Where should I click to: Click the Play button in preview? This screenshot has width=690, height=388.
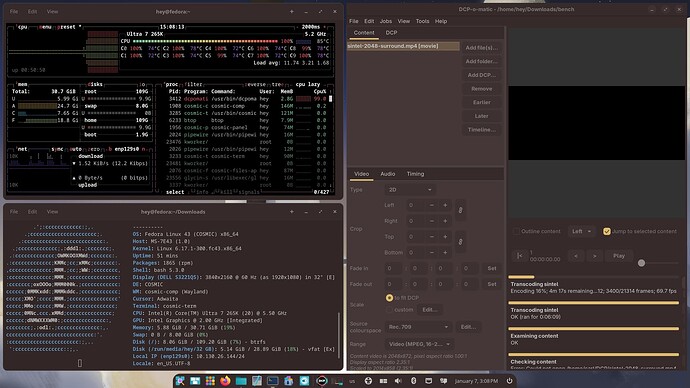(x=619, y=256)
